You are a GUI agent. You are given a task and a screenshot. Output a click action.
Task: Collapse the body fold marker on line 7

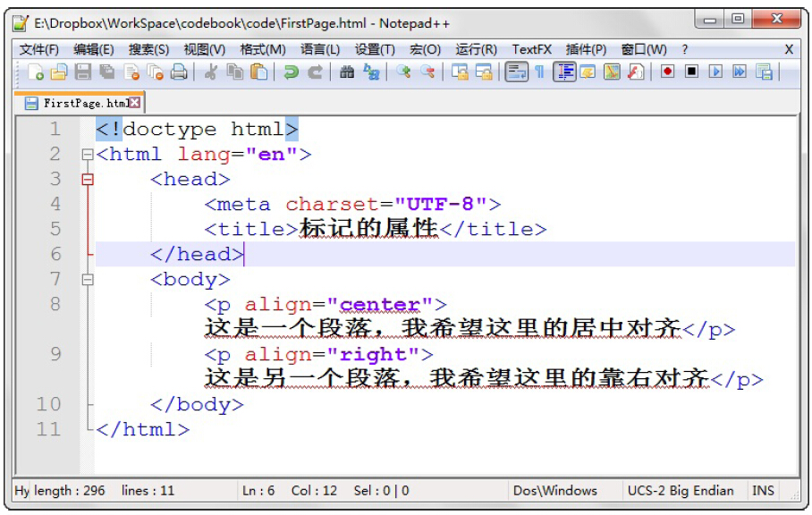88,280
